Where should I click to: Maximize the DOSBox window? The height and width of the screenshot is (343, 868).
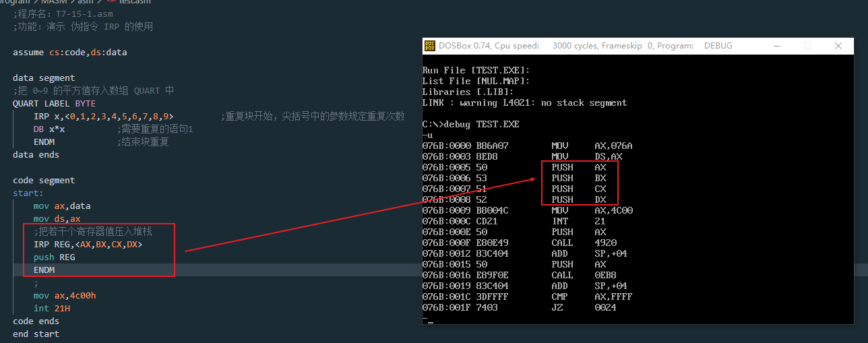[x=807, y=46]
